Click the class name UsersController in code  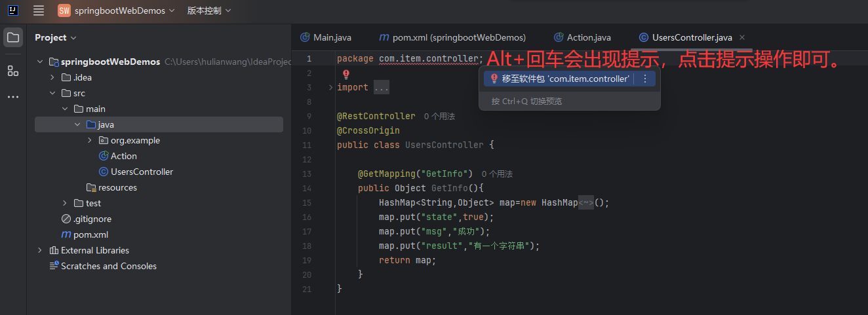444,145
